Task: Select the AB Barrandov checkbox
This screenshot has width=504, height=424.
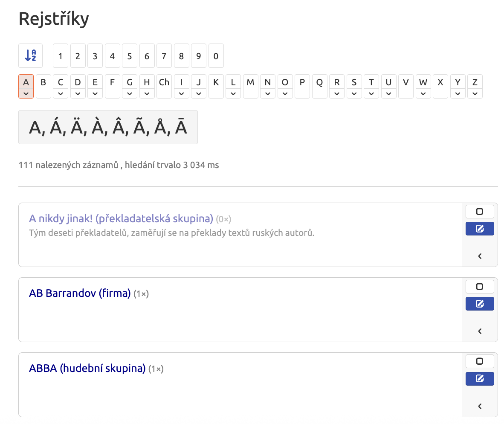Action: point(480,286)
